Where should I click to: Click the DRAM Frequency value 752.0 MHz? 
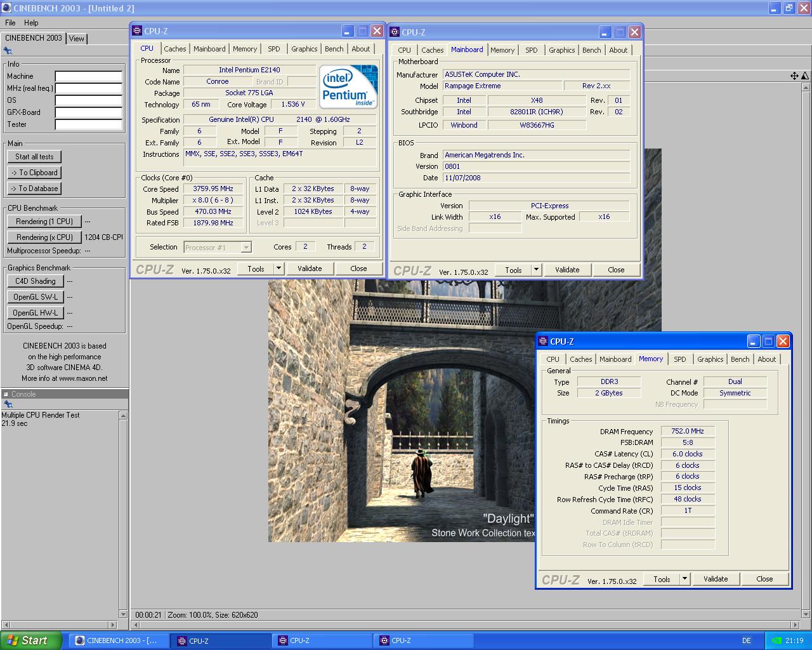[688, 431]
